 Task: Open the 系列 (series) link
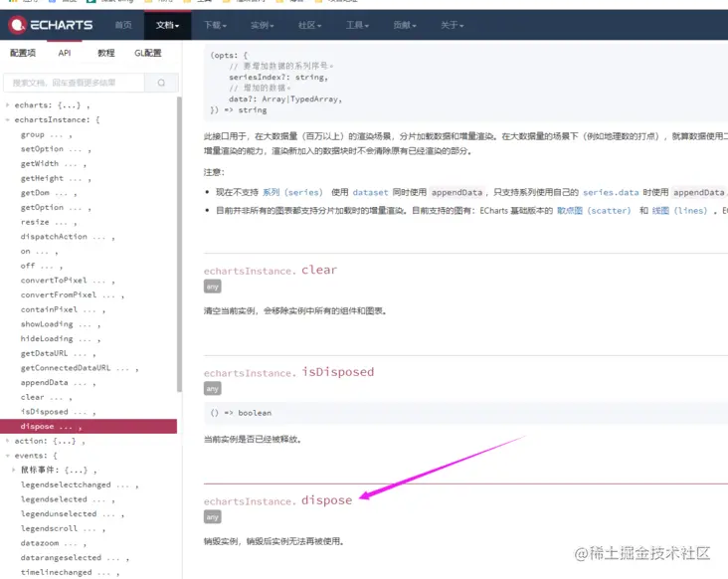pyautogui.click(x=292, y=192)
